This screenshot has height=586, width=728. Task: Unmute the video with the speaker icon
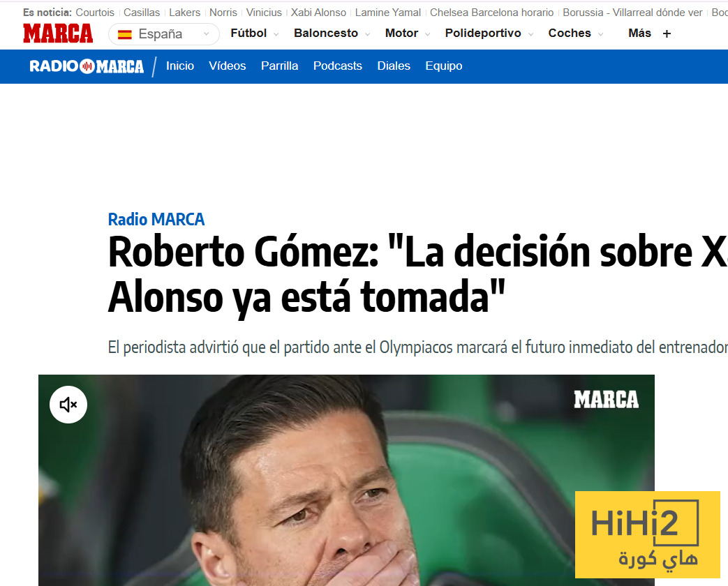(68, 405)
